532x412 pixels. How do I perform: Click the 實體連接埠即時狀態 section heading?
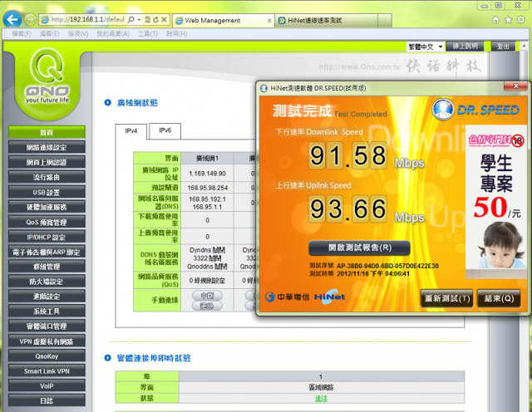click(154, 358)
